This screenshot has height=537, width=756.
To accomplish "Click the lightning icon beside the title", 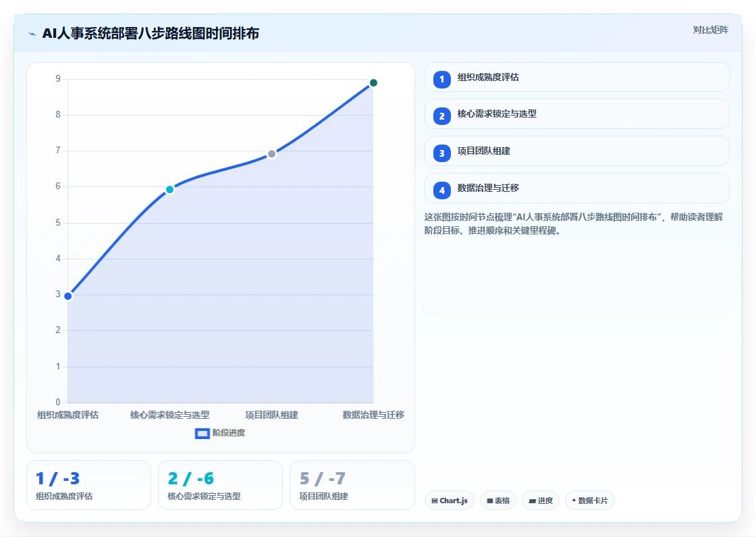I will click(x=32, y=34).
